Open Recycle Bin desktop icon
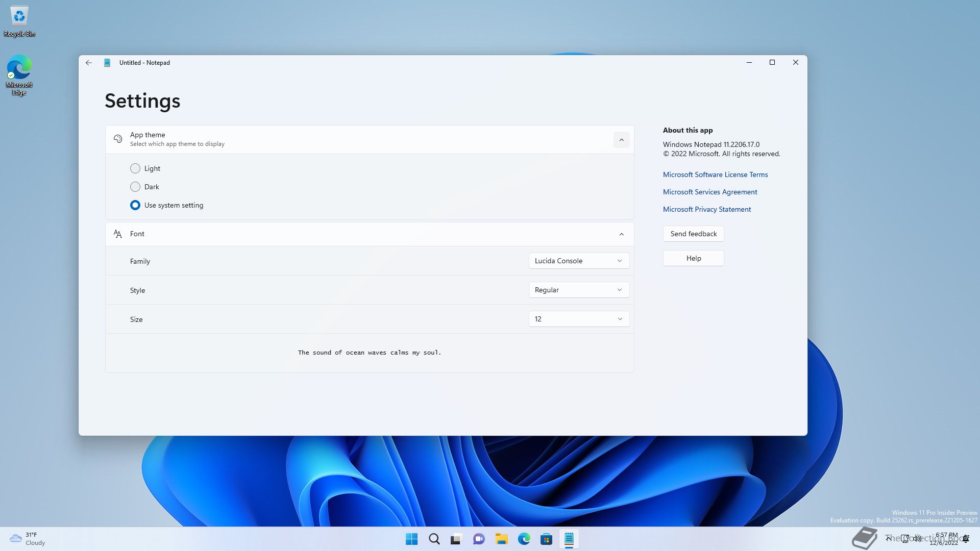 (19, 21)
